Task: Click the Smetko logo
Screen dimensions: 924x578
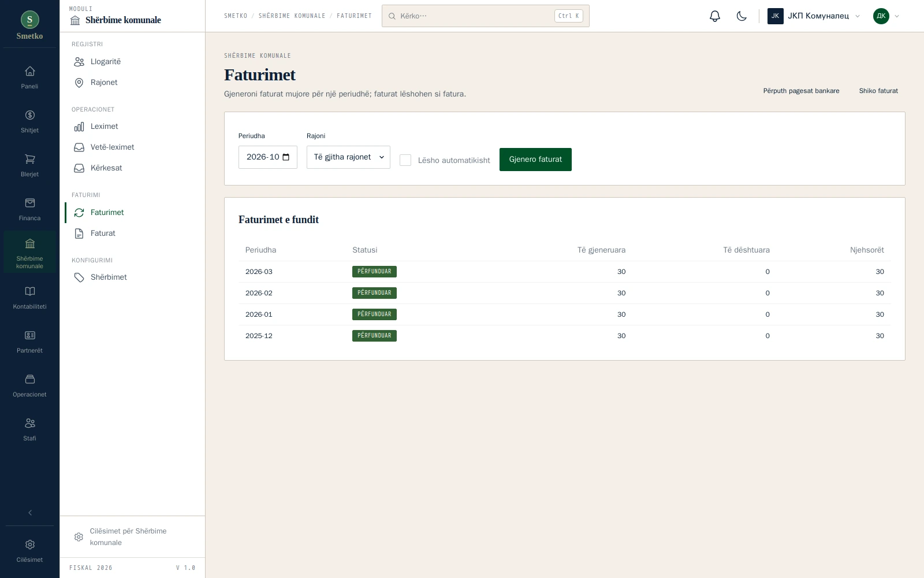Action: [29, 26]
